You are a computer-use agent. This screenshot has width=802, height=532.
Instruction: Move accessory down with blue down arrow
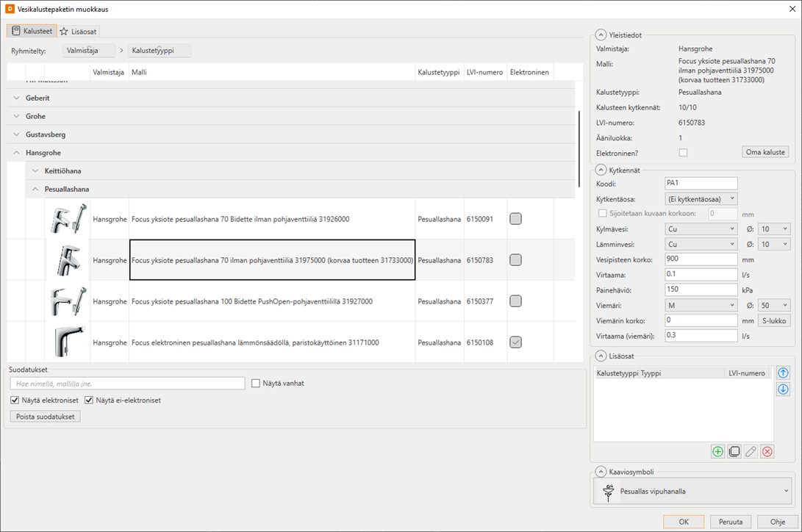click(783, 389)
